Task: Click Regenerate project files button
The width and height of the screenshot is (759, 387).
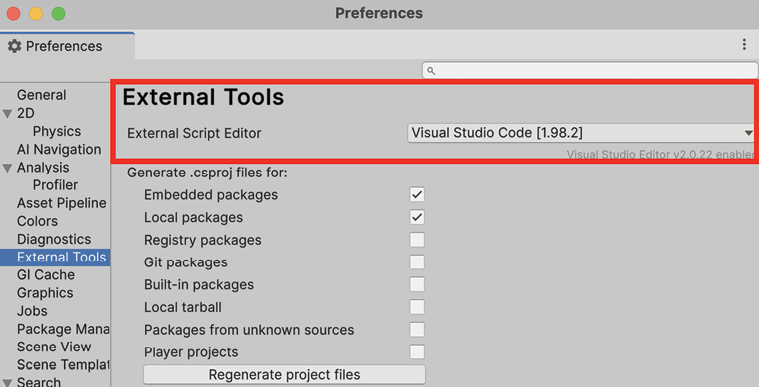Action: tap(285, 374)
